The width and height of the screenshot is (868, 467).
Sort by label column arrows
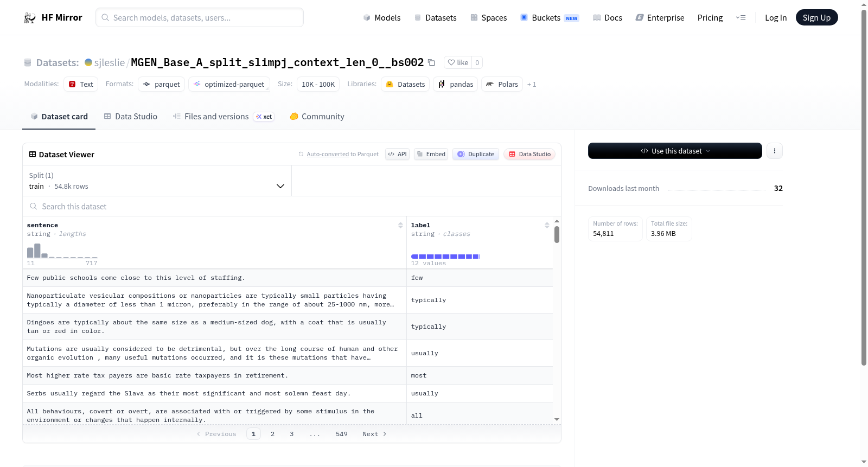tap(547, 225)
